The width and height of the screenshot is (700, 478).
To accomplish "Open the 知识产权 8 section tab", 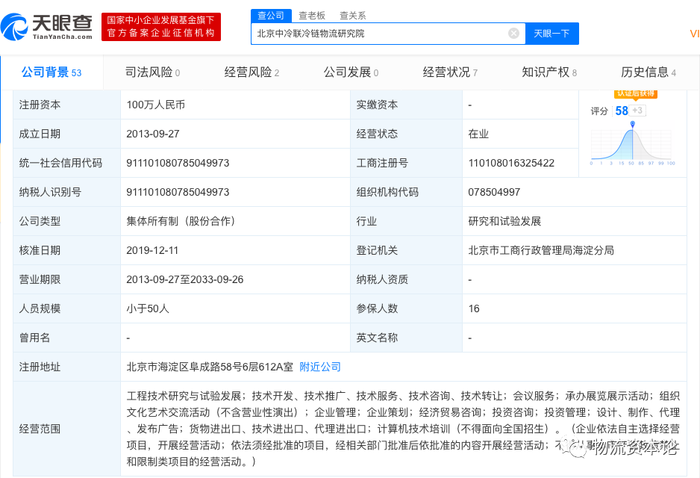I will (549, 72).
